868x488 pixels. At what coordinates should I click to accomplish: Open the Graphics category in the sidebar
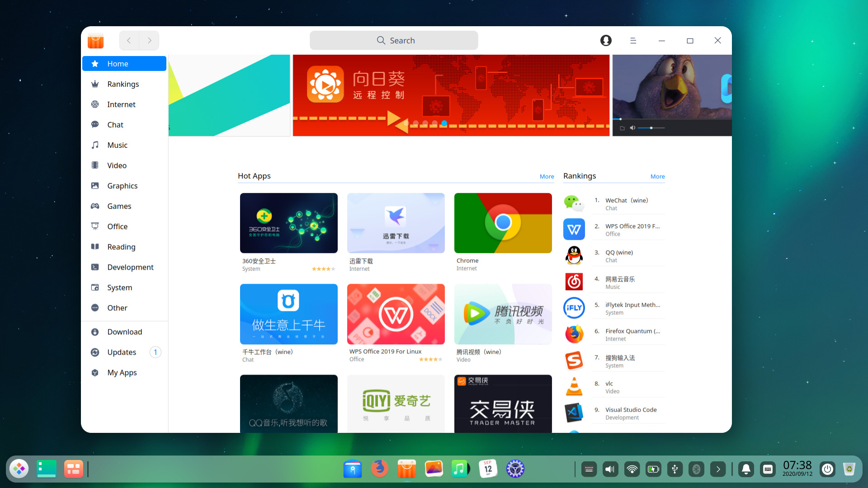122,185
